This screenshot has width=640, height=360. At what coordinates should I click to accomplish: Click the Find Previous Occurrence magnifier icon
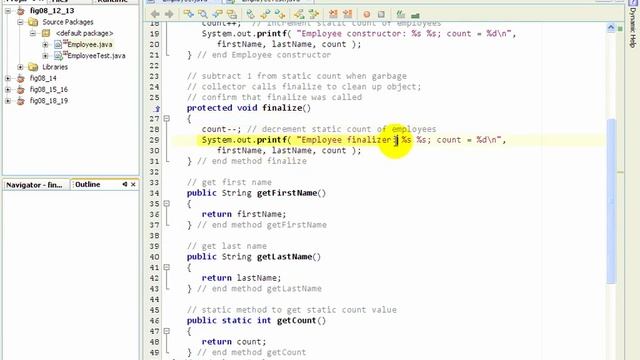pyautogui.click(x=202, y=14)
